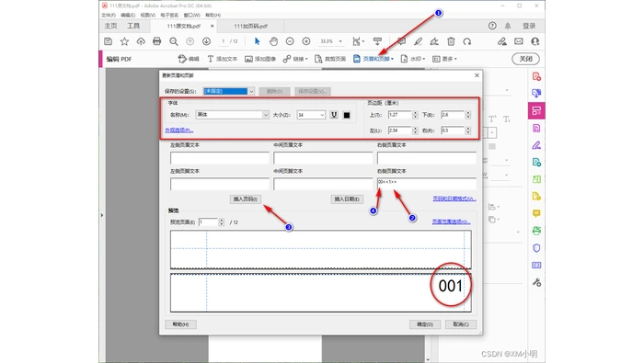Switch to the 工具 tab

[x=133, y=26]
